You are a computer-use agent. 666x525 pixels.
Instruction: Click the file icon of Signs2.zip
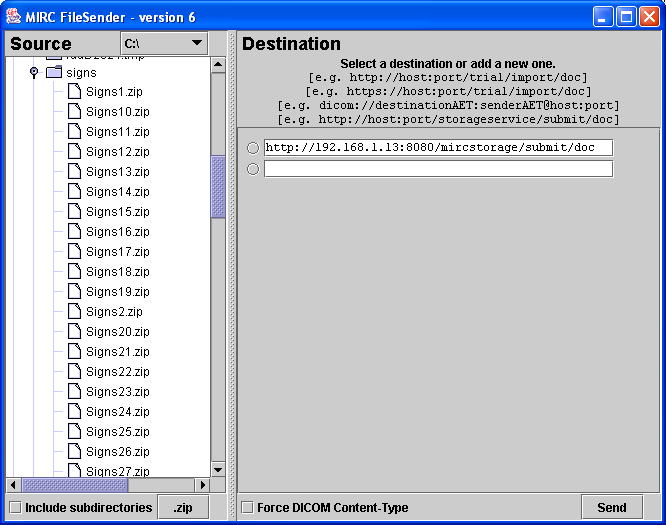coord(74,311)
